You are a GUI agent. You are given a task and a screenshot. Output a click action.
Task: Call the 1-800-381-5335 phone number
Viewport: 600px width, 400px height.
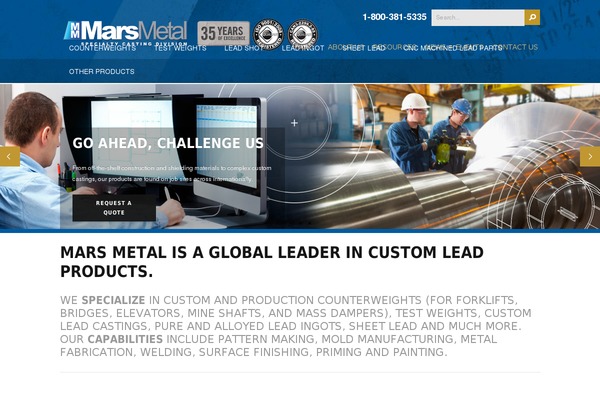click(x=394, y=17)
